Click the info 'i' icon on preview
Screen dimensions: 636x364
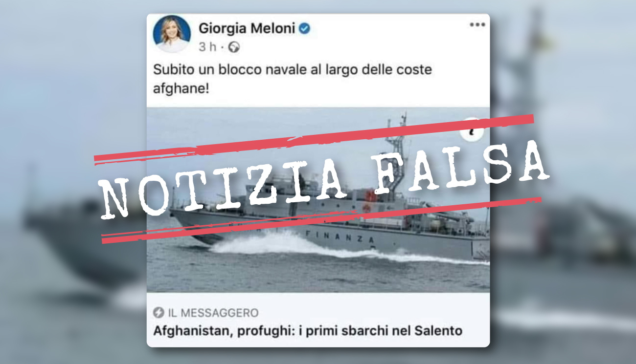pos(472,129)
